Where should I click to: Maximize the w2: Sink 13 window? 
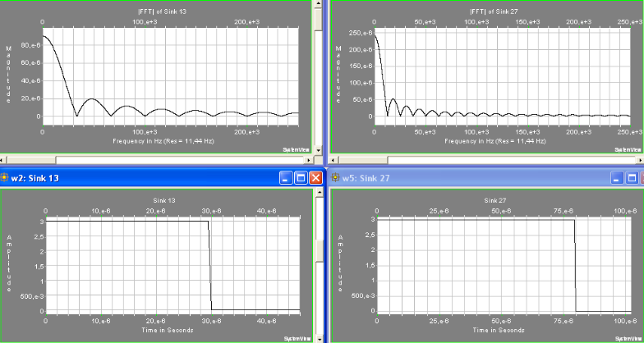coord(301,177)
